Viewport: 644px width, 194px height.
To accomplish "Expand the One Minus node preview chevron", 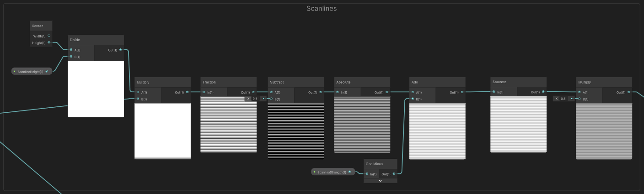I will pyautogui.click(x=381, y=181).
